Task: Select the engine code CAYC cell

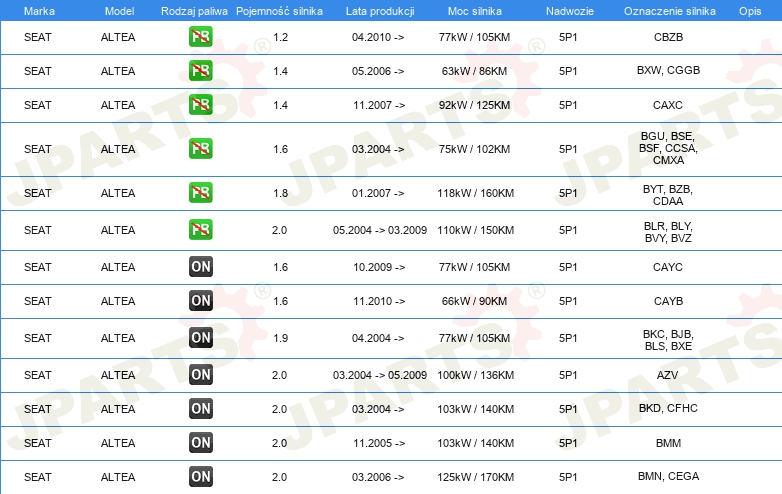Action: 668,267
